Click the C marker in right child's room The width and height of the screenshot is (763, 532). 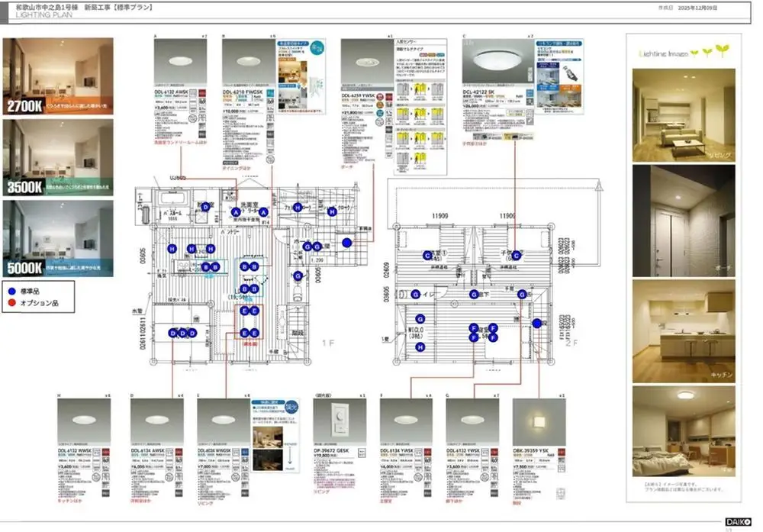coord(516,255)
